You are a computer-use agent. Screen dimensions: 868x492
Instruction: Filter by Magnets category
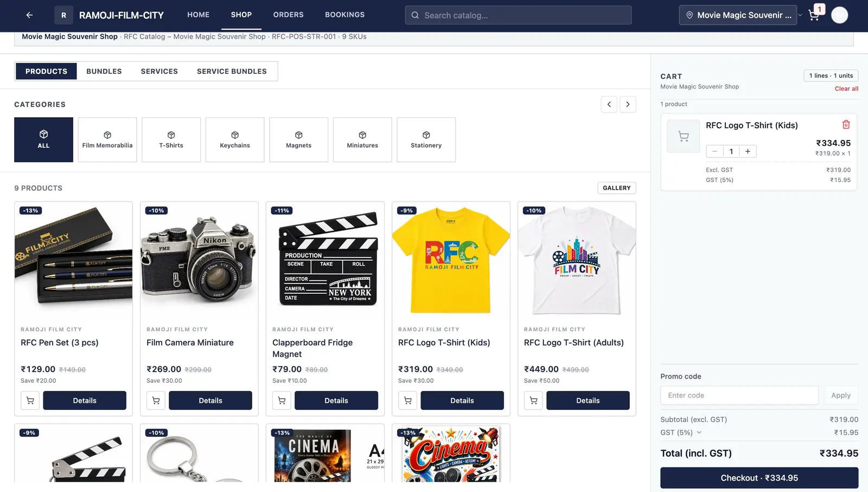point(298,140)
